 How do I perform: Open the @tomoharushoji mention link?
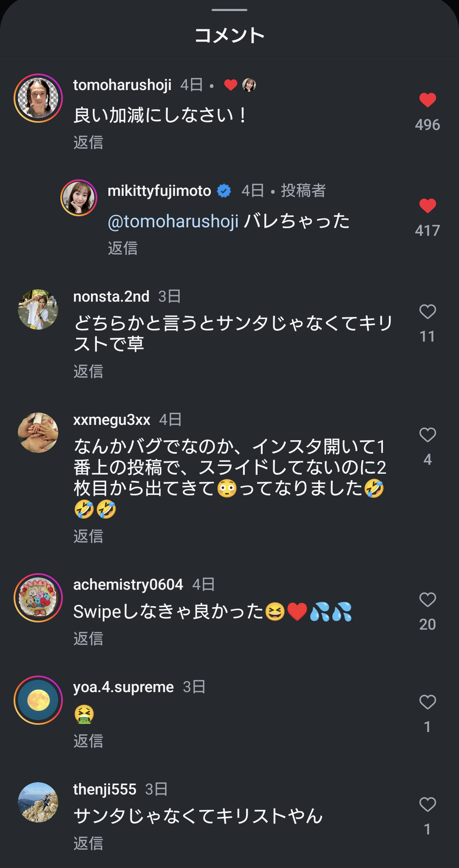tap(173, 221)
